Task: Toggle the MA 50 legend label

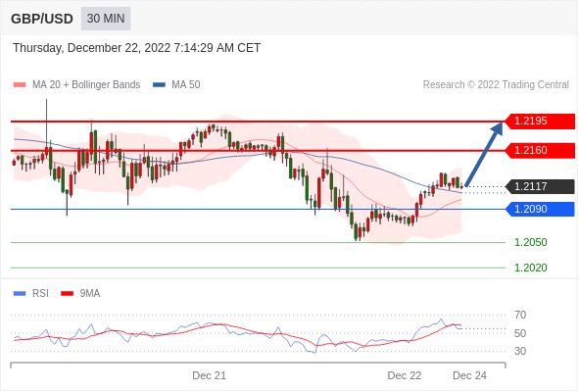Action: [186, 85]
